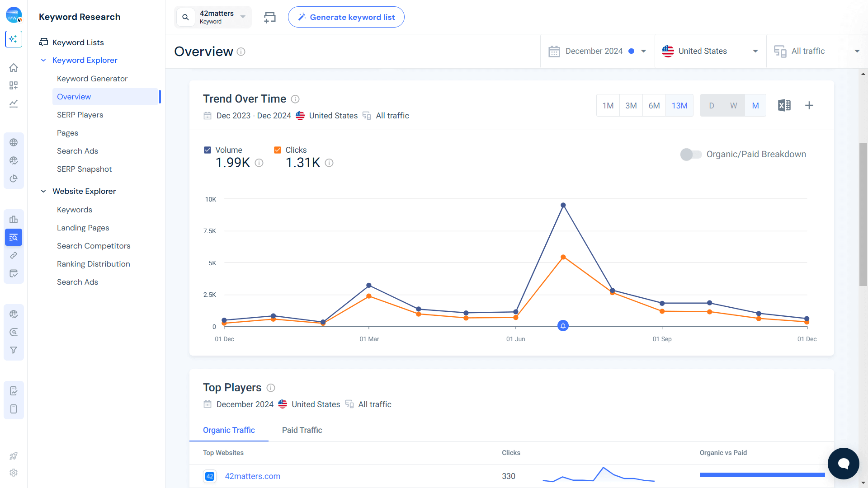Screen dimensions: 868x488
Task: Uncheck the Volume checkbox on the chart
Action: point(208,150)
